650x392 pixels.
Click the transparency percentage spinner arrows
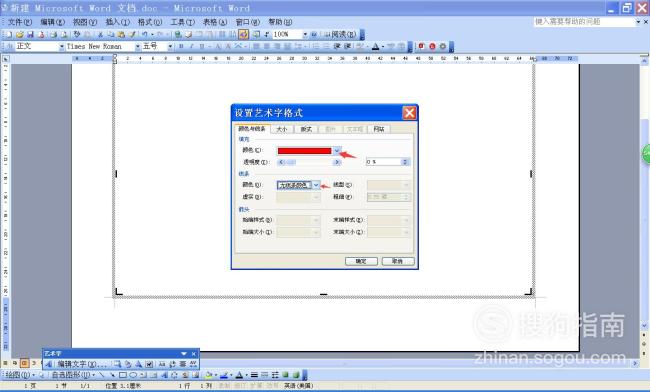pyautogui.click(x=405, y=162)
